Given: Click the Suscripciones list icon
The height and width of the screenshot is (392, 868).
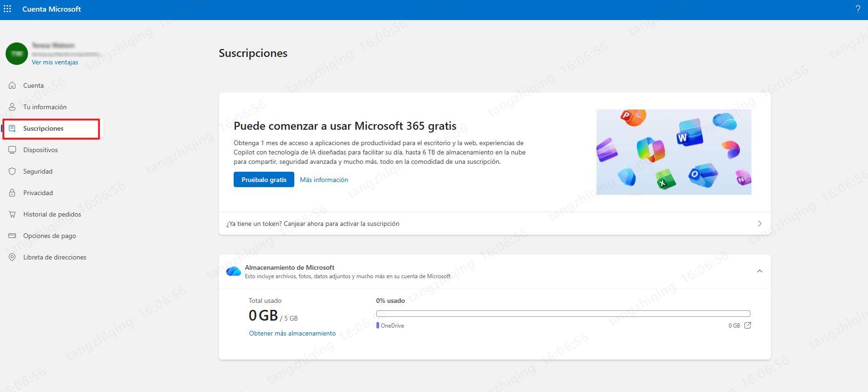Looking at the screenshot, I should click(12, 128).
